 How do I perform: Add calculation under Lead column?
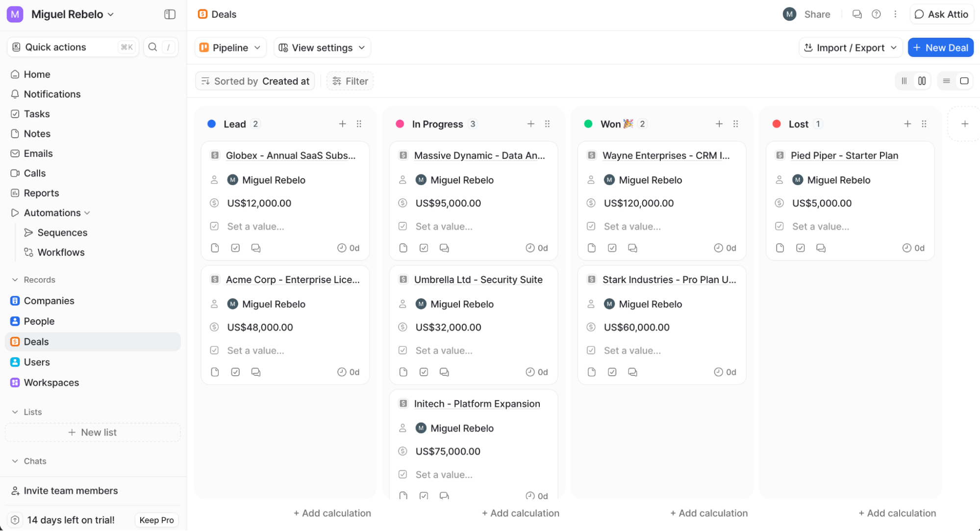click(332, 513)
